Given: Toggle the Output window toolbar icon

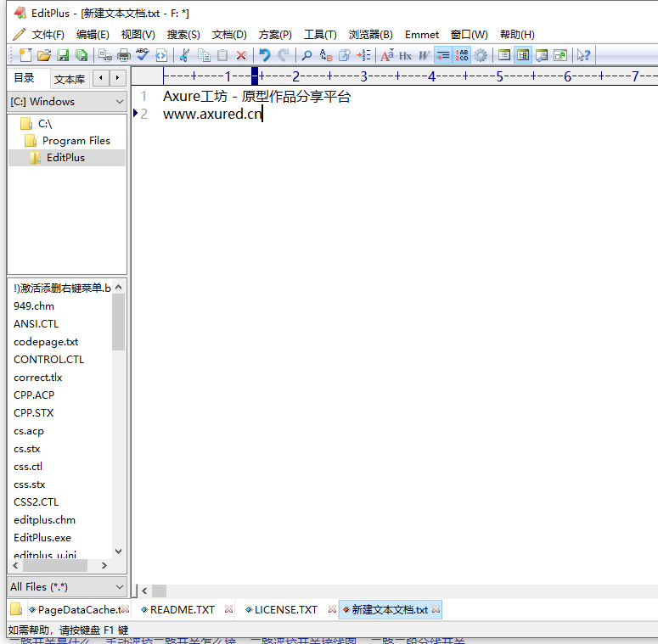Looking at the screenshot, I should pyautogui.click(x=542, y=55).
